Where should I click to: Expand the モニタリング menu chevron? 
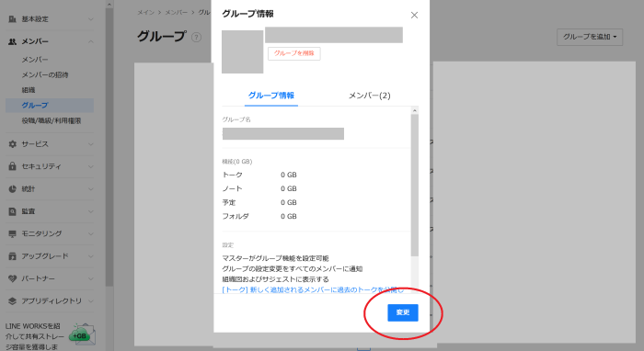91,233
